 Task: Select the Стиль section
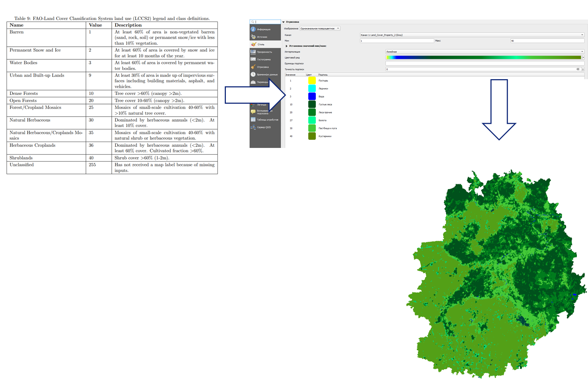[265, 44]
